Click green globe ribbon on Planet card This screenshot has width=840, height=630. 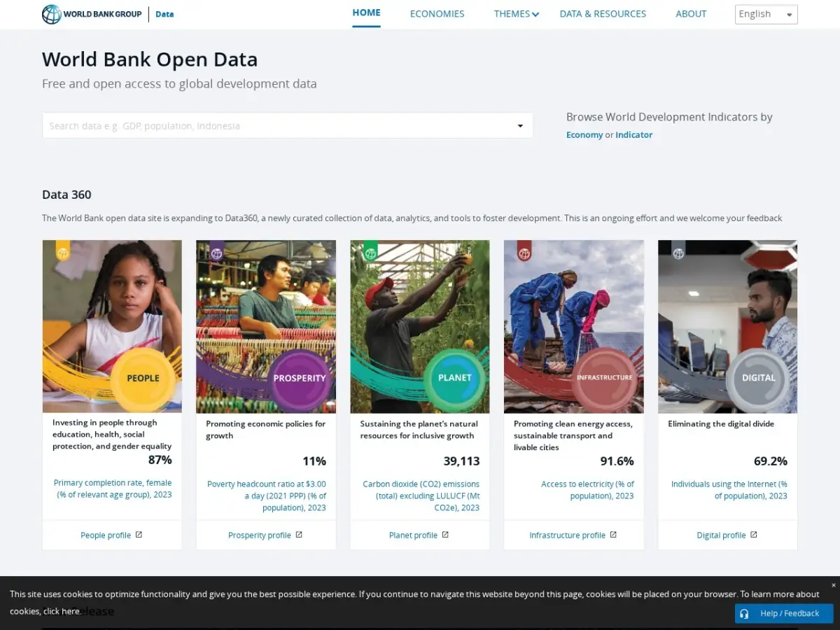pyautogui.click(x=371, y=251)
